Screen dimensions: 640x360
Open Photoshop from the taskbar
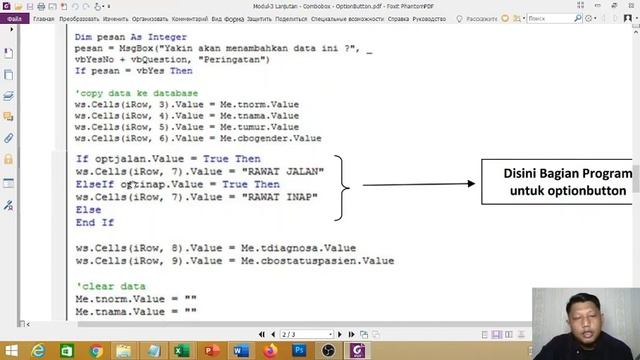tap(299, 351)
